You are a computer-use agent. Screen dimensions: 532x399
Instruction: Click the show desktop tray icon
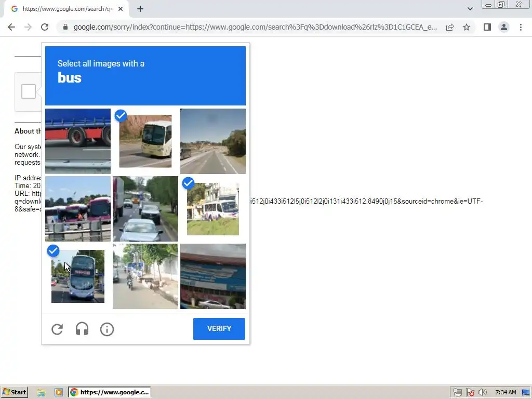click(x=526, y=393)
